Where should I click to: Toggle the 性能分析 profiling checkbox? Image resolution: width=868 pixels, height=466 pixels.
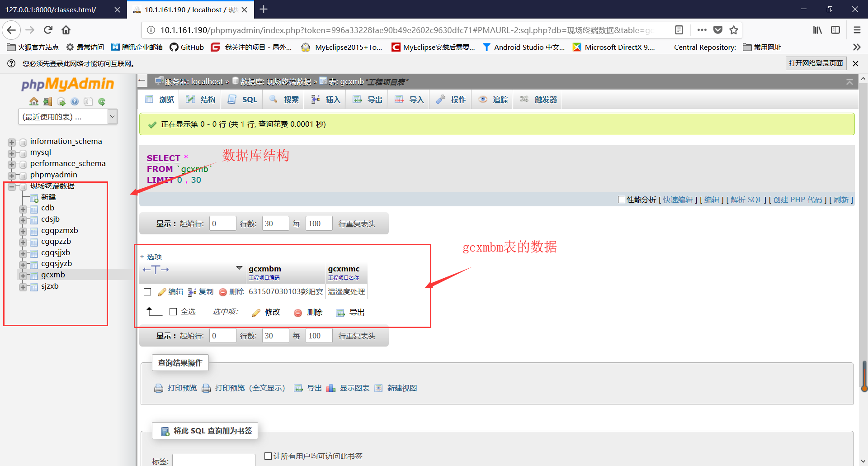pos(621,200)
